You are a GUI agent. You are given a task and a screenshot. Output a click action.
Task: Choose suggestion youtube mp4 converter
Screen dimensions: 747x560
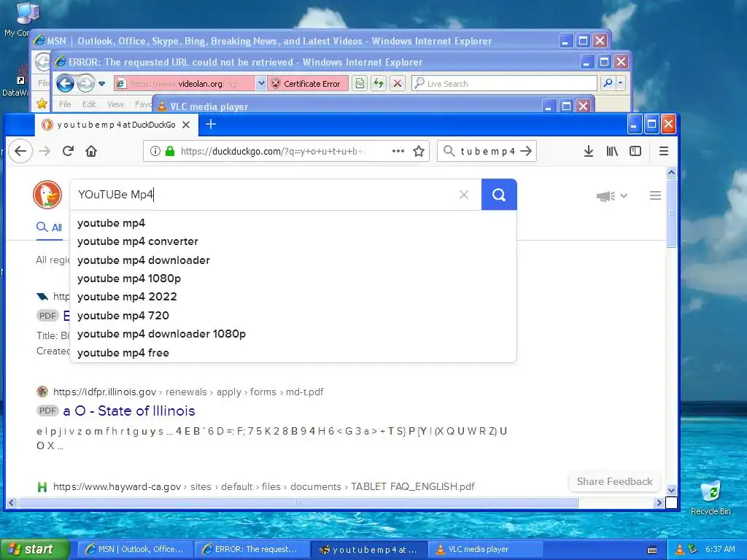click(293, 241)
